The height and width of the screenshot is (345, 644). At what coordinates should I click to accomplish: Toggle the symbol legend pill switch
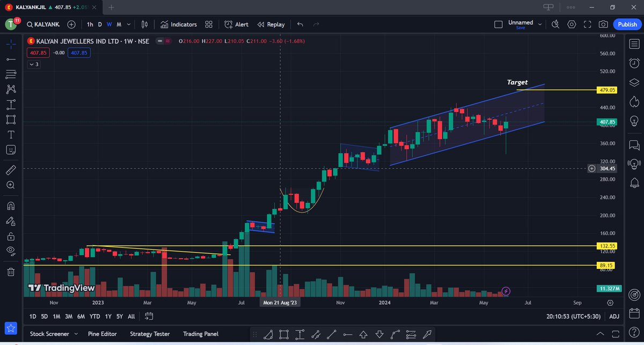[163, 41]
